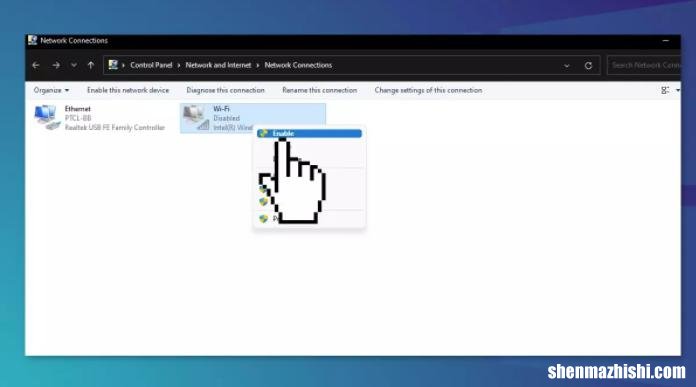Click the Ethernet connection name

coord(78,109)
